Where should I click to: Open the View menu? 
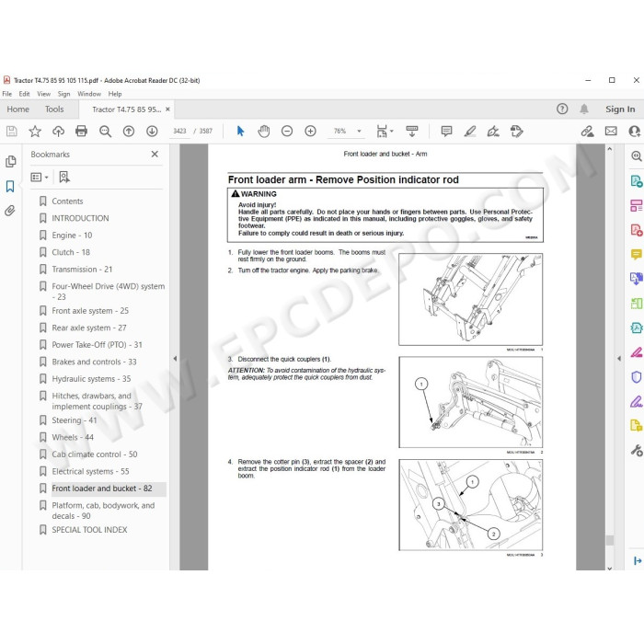43,94
